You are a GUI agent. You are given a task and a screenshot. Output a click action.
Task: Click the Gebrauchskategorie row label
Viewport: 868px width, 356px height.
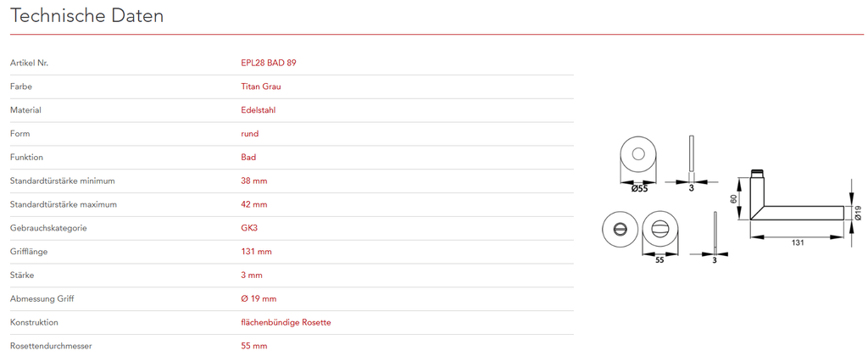coord(48,228)
